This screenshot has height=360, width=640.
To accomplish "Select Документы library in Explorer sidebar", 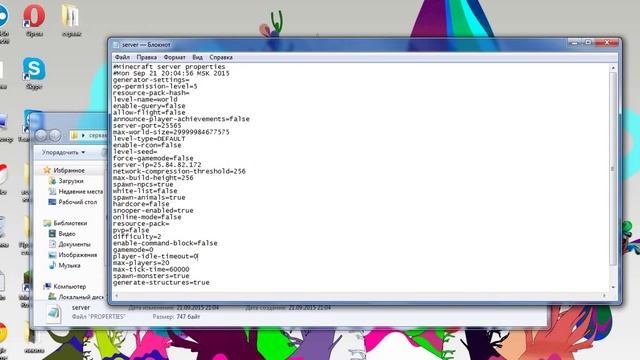I will [x=74, y=244].
